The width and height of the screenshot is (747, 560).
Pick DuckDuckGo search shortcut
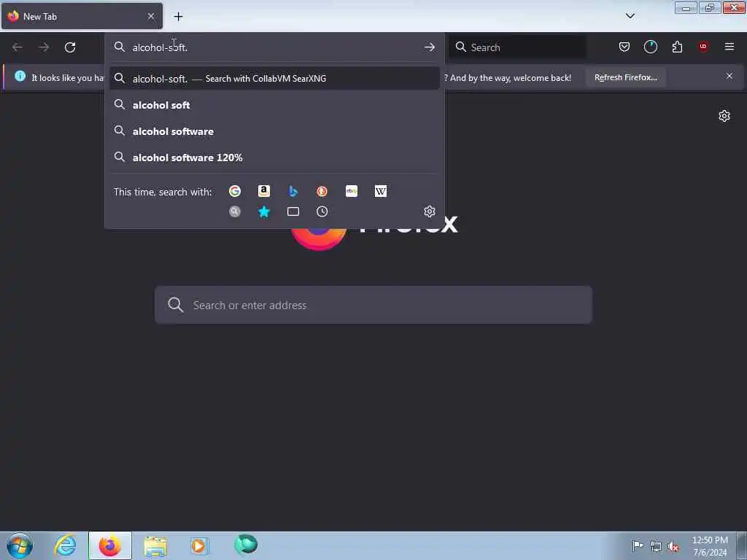click(322, 191)
